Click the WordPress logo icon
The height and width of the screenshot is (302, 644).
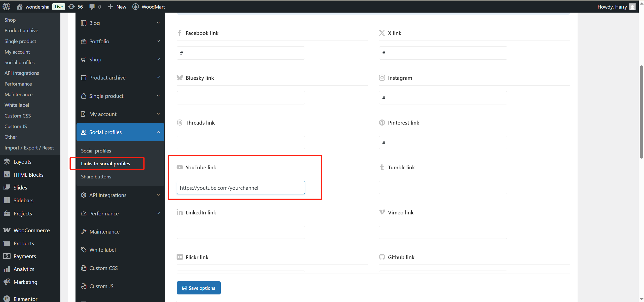(x=7, y=7)
